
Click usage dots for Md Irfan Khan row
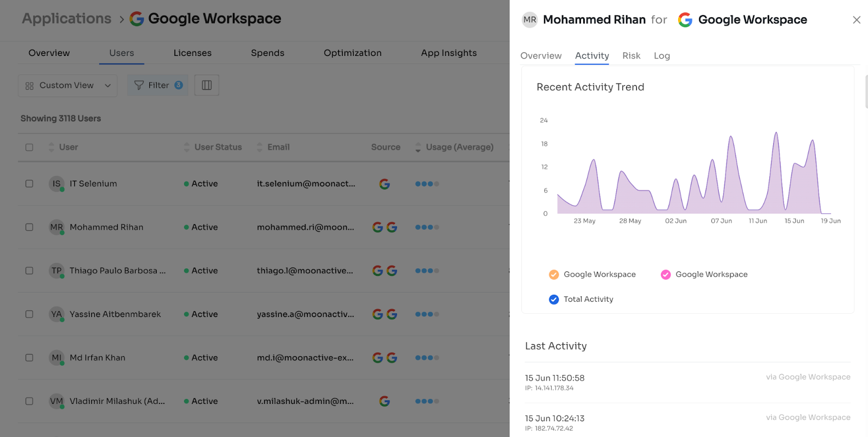[x=427, y=358]
